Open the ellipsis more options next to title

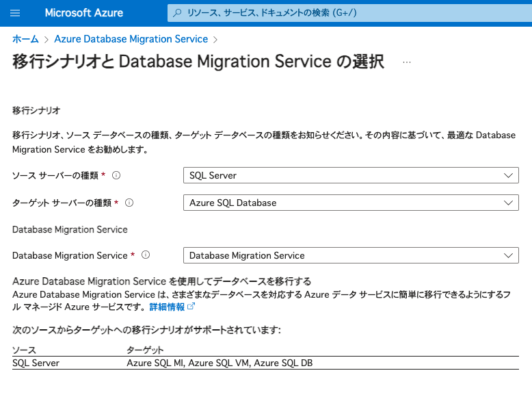pyautogui.click(x=406, y=62)
